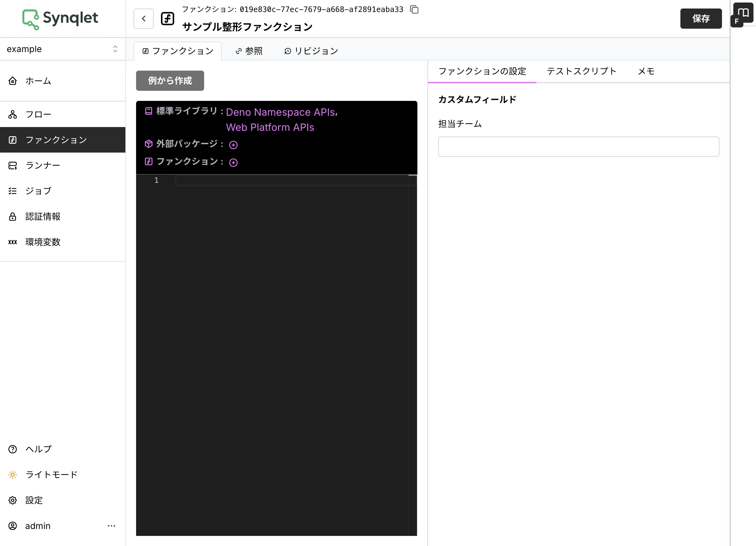Click the external package box icon

point(149,144)
